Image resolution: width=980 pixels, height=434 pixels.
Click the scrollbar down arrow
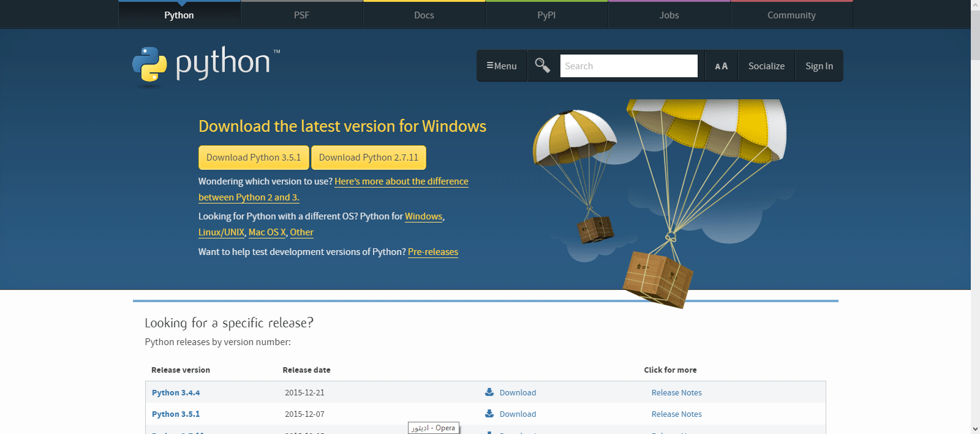point(975,429)
